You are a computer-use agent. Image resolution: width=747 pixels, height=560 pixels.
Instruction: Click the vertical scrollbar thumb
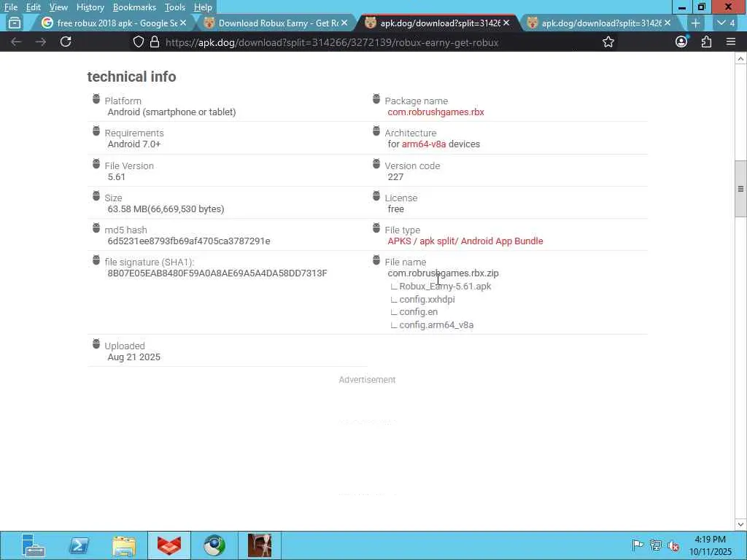click(x=740, y=189)
